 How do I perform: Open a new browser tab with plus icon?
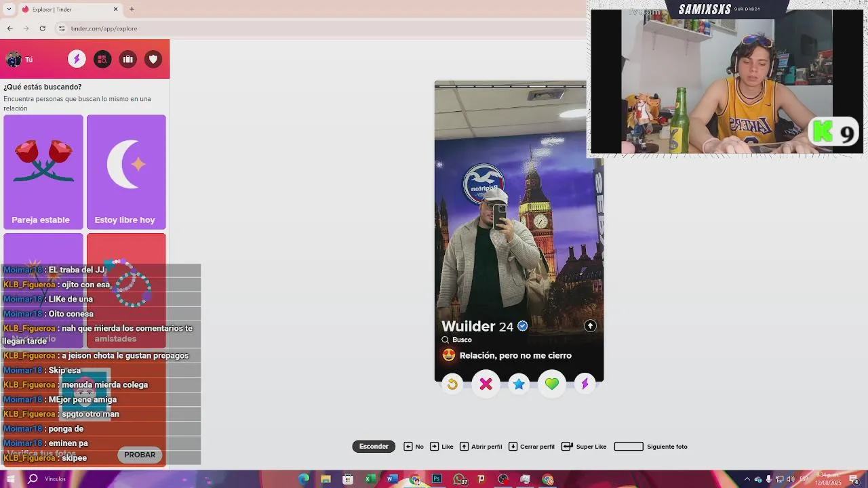tap(132, 9)
